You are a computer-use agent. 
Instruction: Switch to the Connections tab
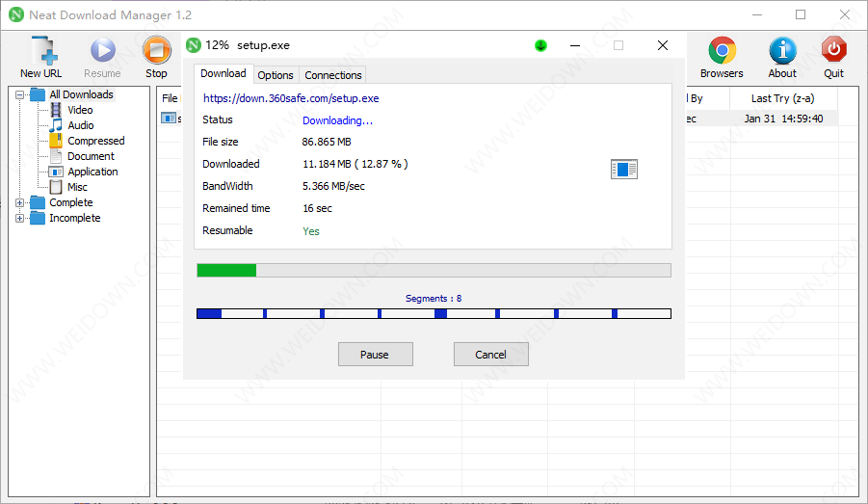[x=332, y=75]
